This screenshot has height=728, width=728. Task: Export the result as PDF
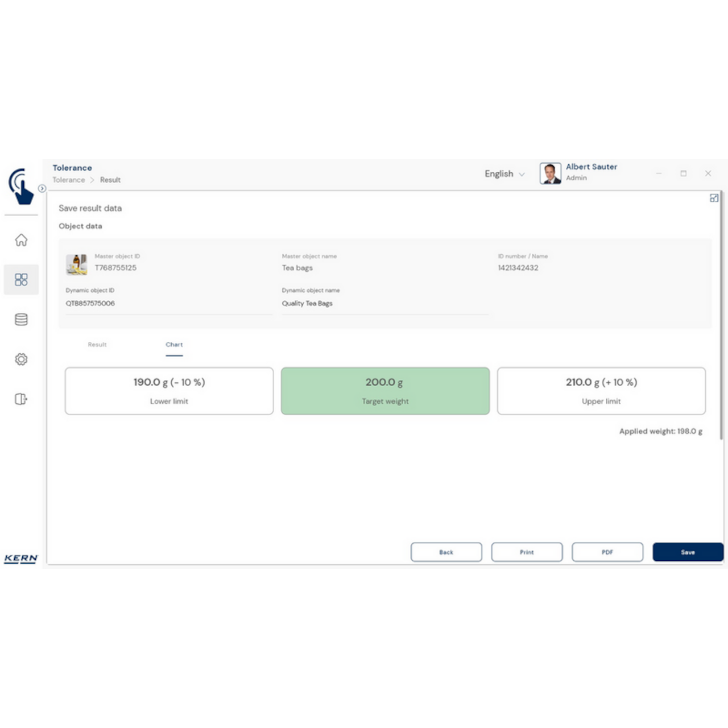tap(607, 552)
